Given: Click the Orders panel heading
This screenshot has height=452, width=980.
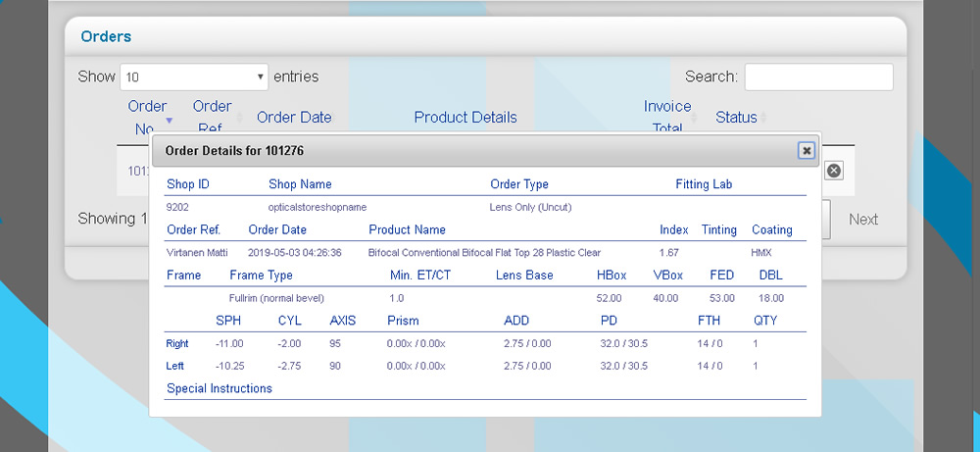Looking at the screenshot, I should (106, 36).
